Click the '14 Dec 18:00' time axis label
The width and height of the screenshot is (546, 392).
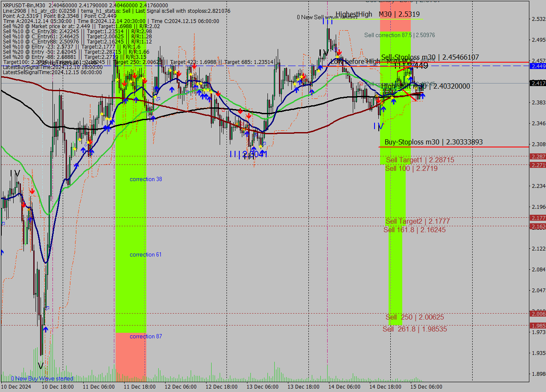pos(385,387)
